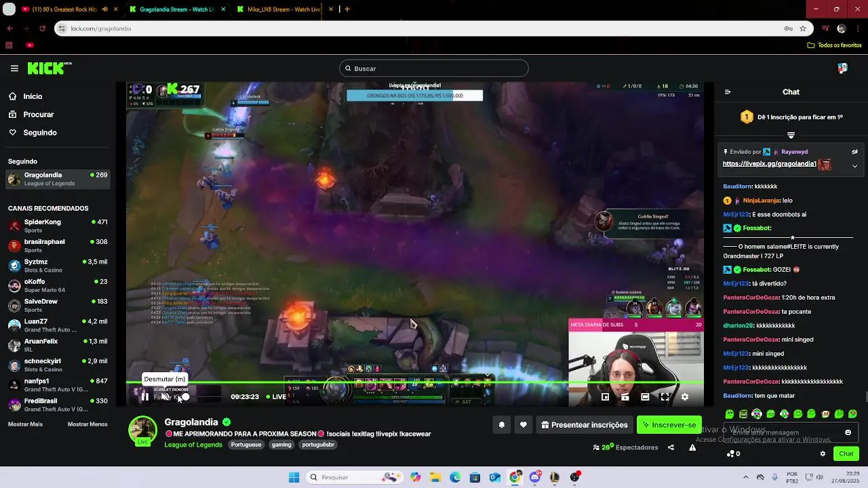This screenshot has width=868, height=488.
Task: Expand list with Mostrar Mais
Action: point(25,424)
